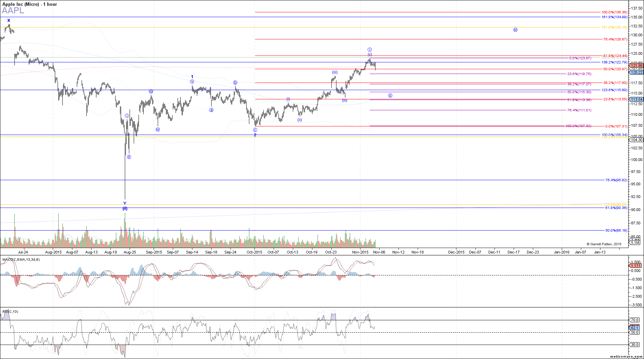Click the circled IV wave marker near 132.16
The width and height of the screenshot is (644, 359).
click(x=515, y=30)
